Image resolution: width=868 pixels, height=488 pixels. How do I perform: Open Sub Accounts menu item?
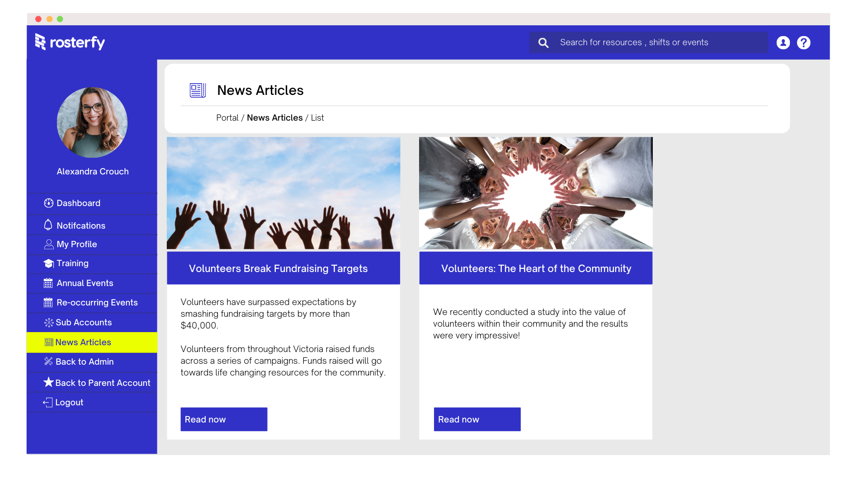click(92, 323)
